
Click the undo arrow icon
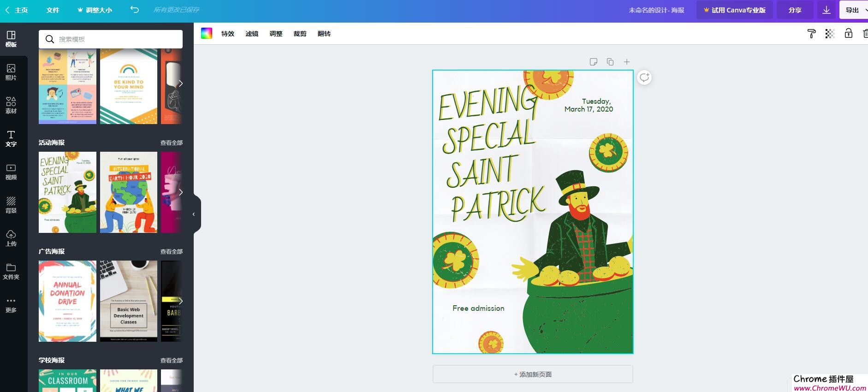click(134, 10)
